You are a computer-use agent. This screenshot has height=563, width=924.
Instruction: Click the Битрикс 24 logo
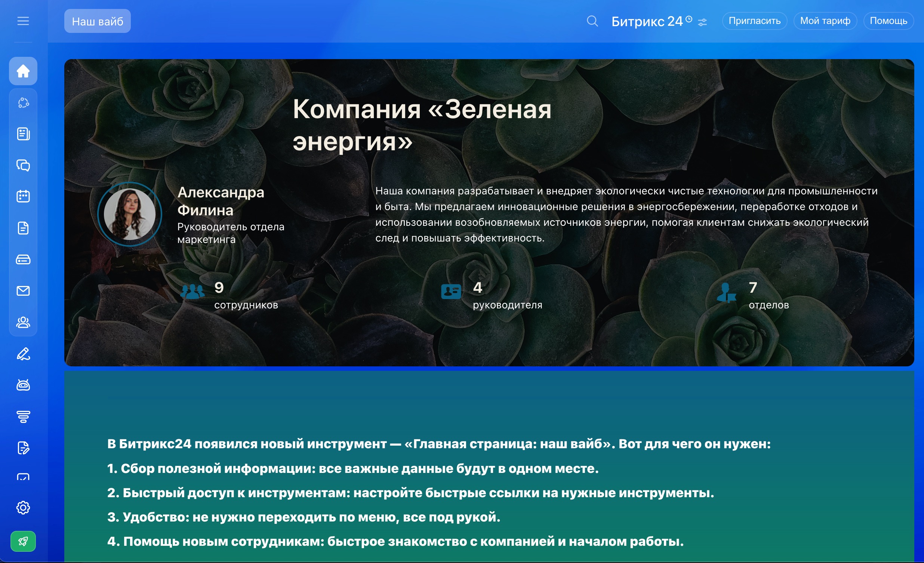point(647,21)
